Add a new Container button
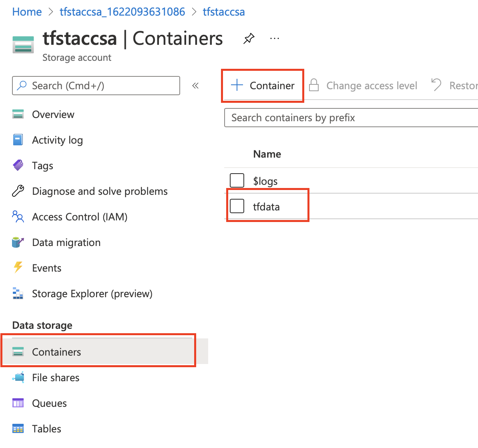Viewport: 478px width, 448px height. click(263, 86)
